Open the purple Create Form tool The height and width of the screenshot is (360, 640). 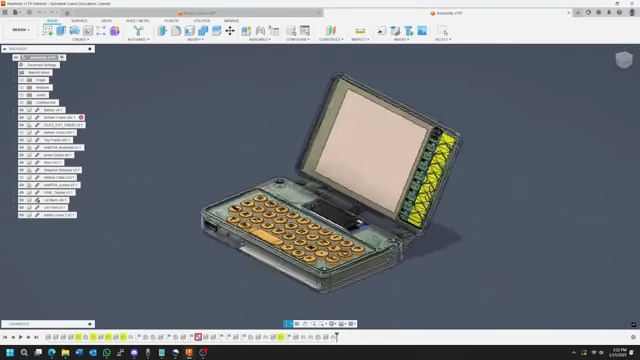[115, 31]
